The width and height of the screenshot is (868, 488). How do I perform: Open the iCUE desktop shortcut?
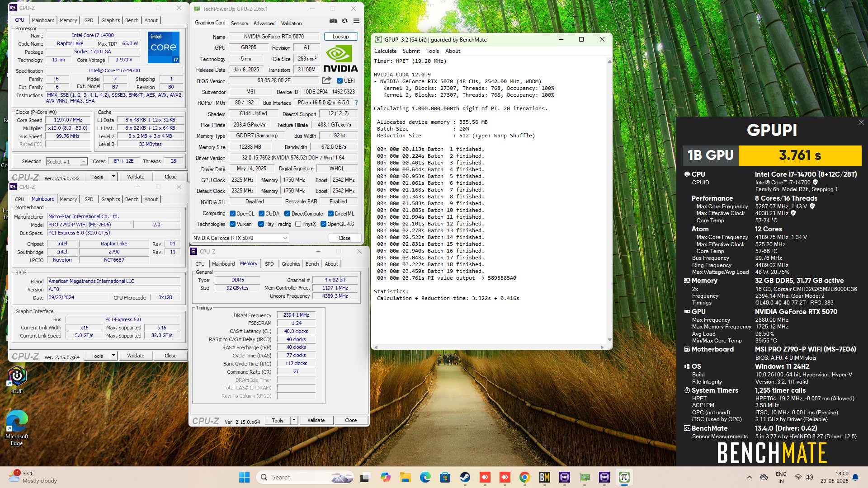(x=17, y=380)
